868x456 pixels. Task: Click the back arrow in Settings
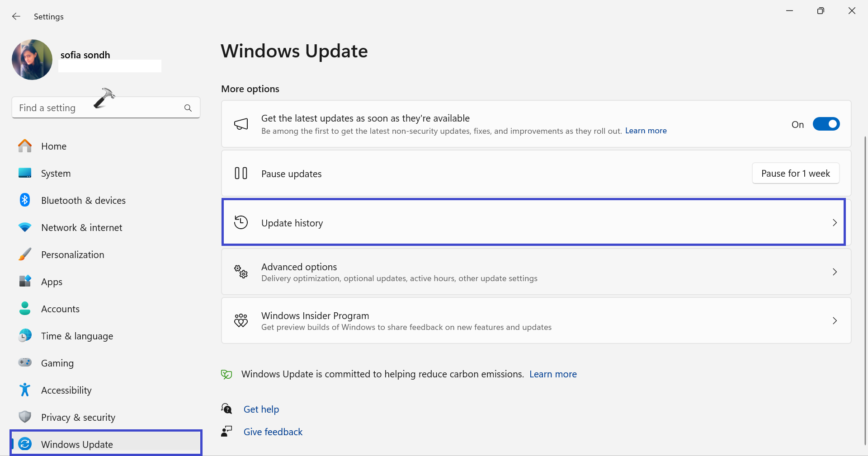[x=16, y=17]
